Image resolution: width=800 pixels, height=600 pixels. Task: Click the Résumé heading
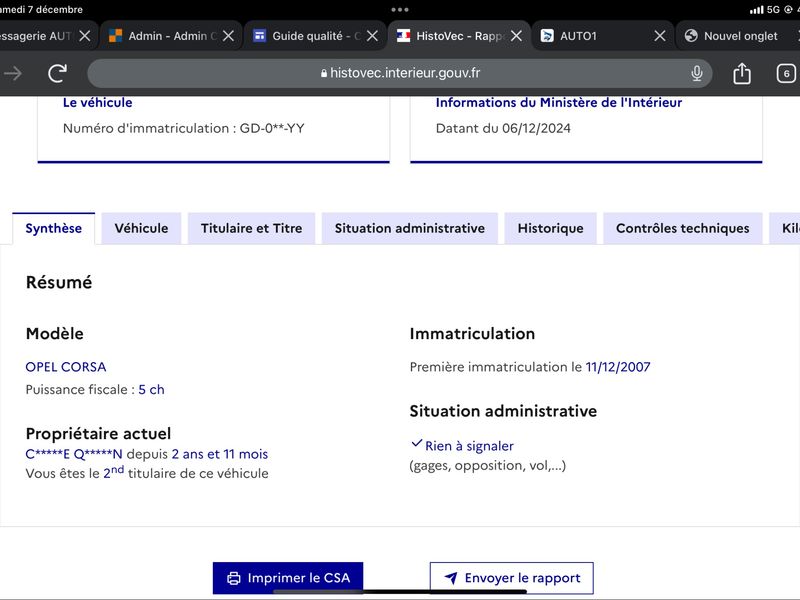[59, 282]
